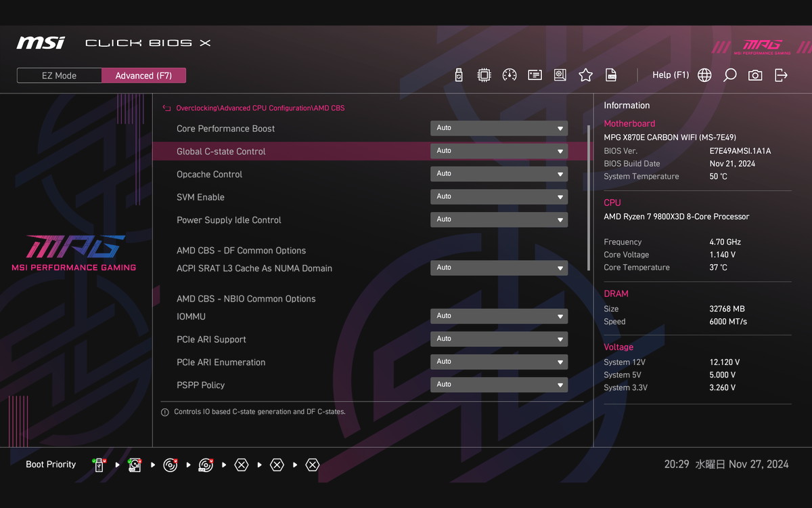Image resolution: width=812 pixels, height=508 pixels.
Task: Select the USB optical disc boot icon
Action: (206, 465)
